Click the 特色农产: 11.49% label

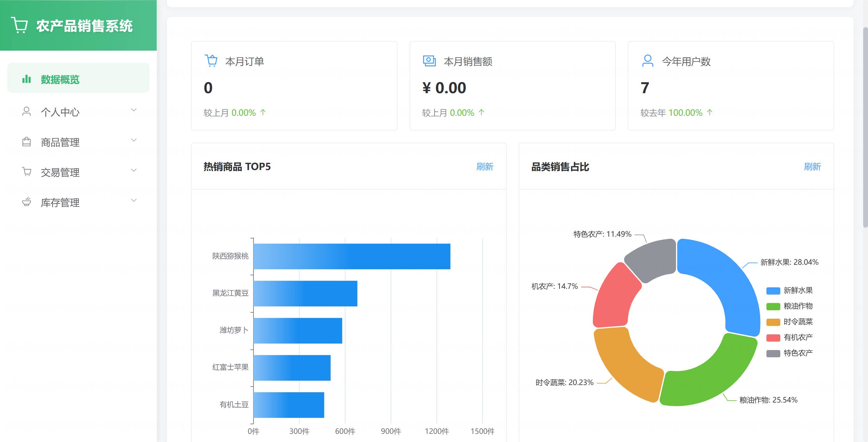[x=602, y=234]
